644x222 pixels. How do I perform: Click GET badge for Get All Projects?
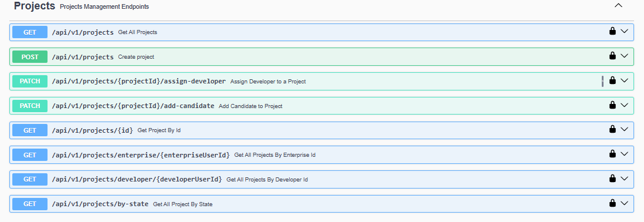30,32
